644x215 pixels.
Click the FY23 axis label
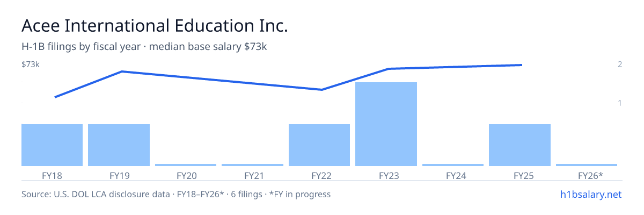click(x=386, y=175)
